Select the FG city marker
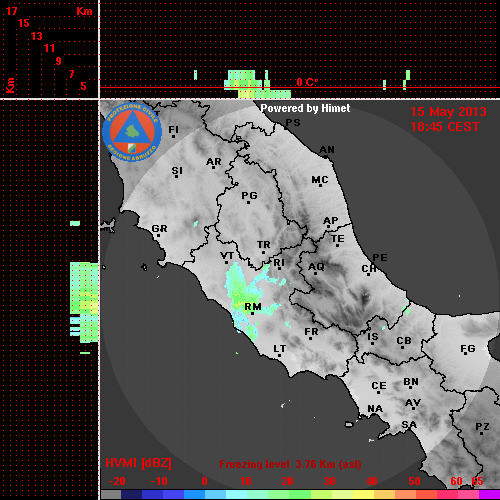 [x=467, y=350]
